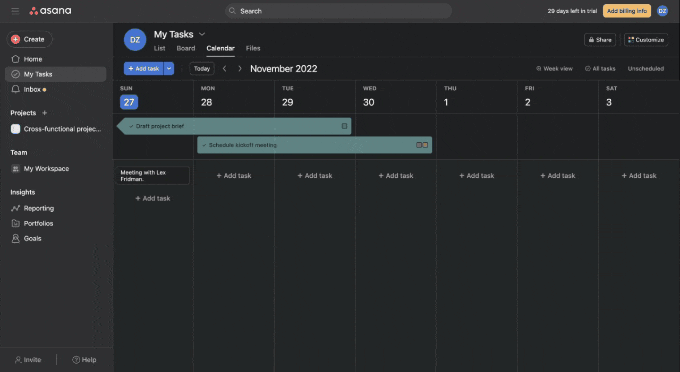Click the large DZ My Tasks avatar
Screen dimensions: 680x372
click(x=135, y=40)
